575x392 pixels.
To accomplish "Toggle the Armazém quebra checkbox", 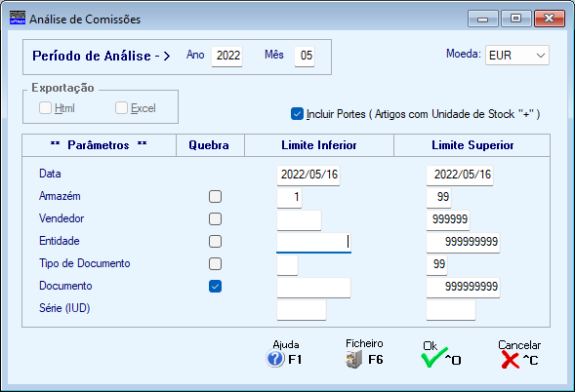I will (215, 196).
